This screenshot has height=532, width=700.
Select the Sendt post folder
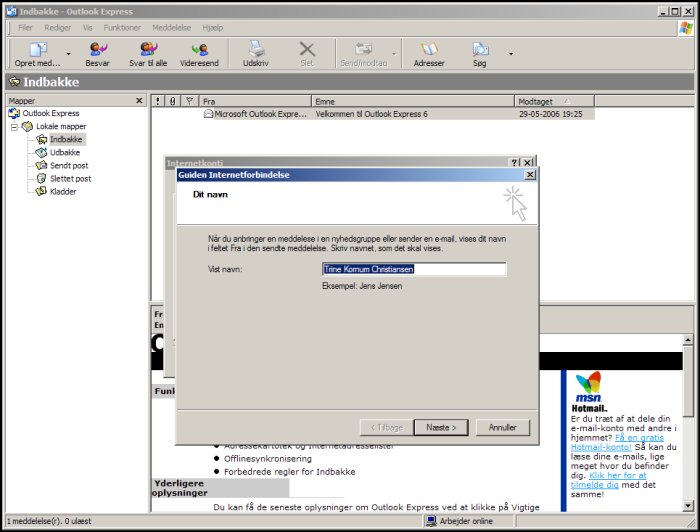point(68,165)
